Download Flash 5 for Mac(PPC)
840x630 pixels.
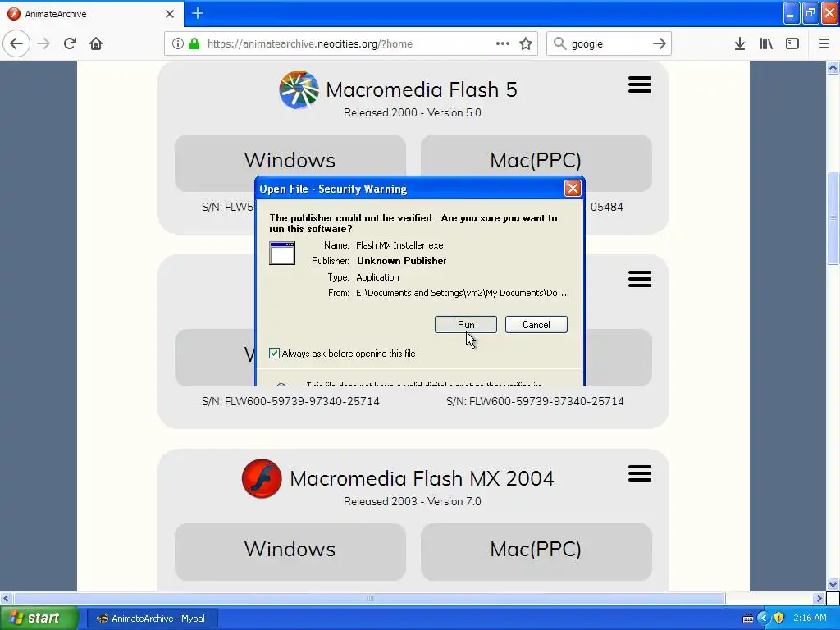(x=536, y=160)
